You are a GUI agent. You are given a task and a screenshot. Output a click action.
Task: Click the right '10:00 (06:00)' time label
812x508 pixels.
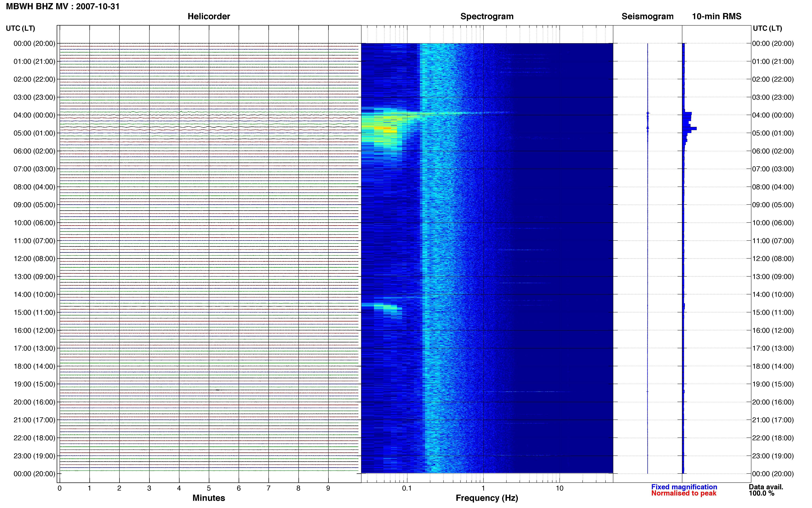(773, 223)
